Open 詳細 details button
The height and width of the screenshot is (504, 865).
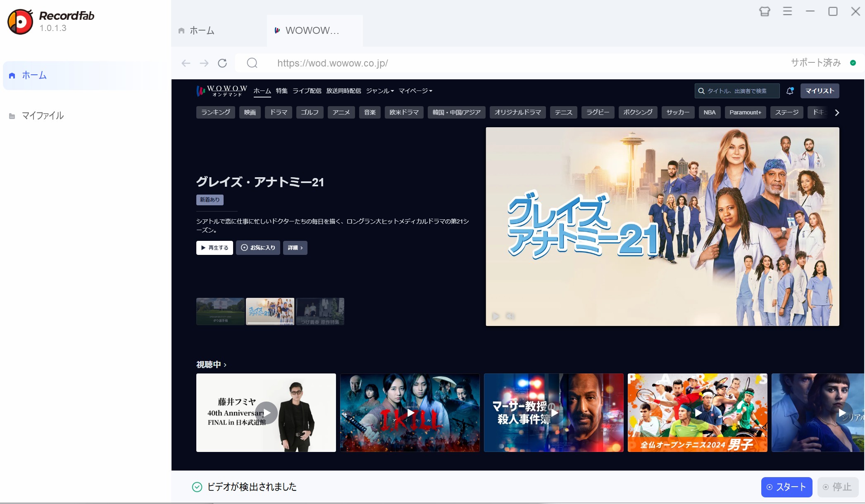(x=295, y=248)
